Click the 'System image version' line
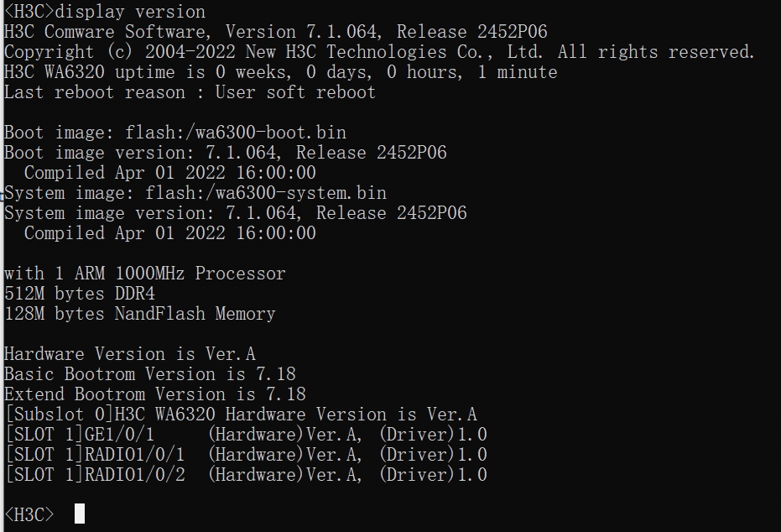 (235, 213)
